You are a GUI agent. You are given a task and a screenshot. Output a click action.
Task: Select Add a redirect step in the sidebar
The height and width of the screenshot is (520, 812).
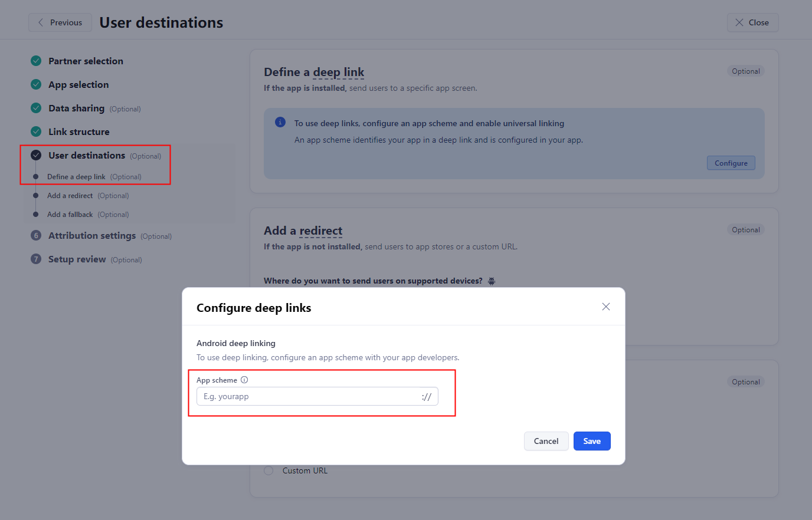[x=70, y=195]
